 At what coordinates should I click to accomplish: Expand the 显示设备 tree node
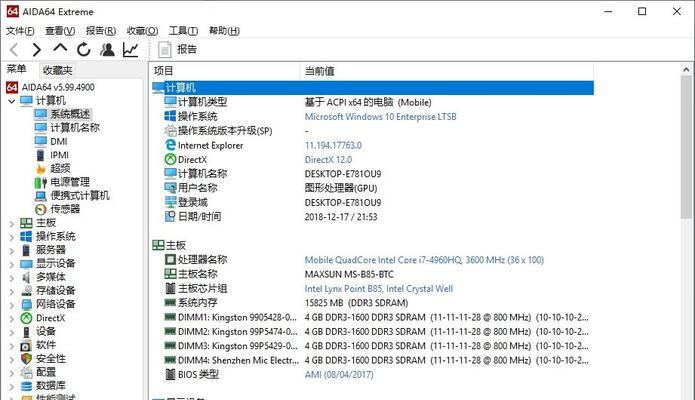coord(12,264)
